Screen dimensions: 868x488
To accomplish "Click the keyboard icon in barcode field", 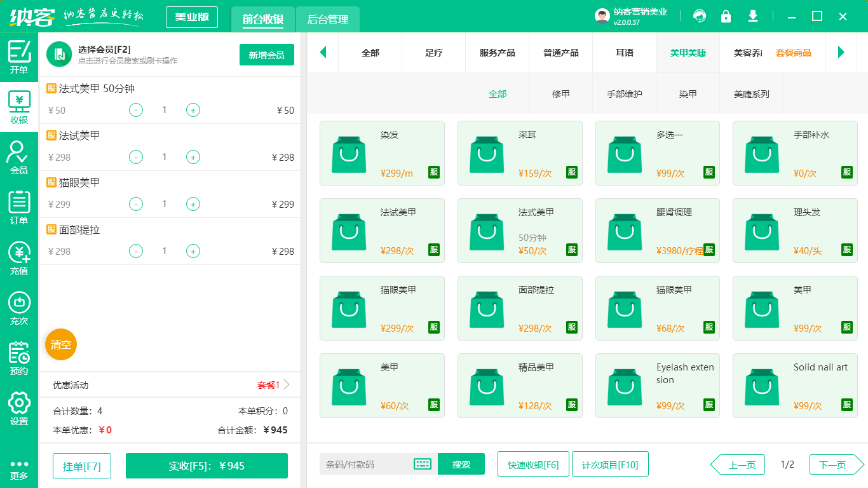I will pyautogui.click(x=423, y=464).
